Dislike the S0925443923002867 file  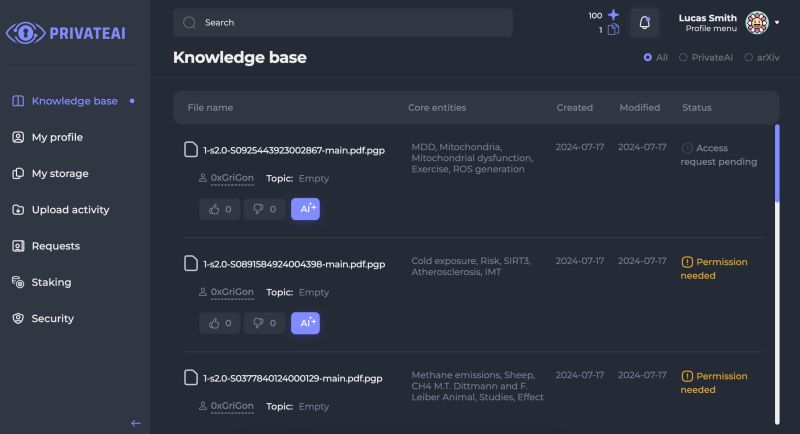pos(264,209)
